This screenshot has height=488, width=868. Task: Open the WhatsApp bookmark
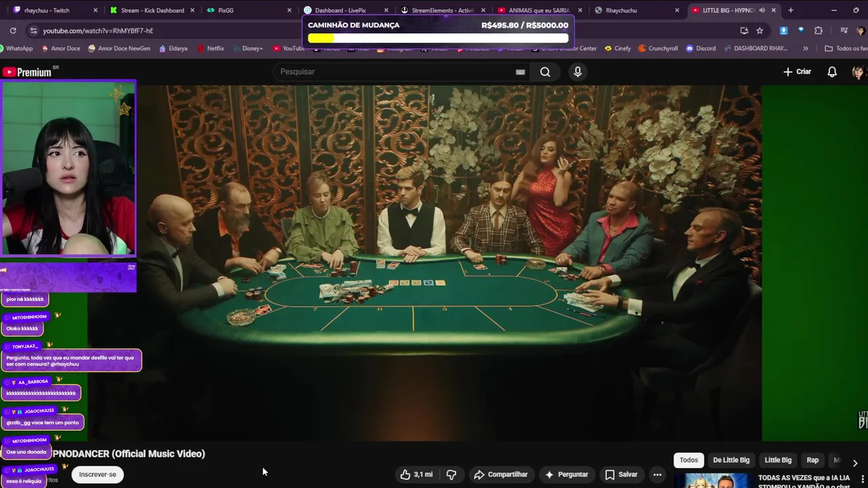(15, 48)
